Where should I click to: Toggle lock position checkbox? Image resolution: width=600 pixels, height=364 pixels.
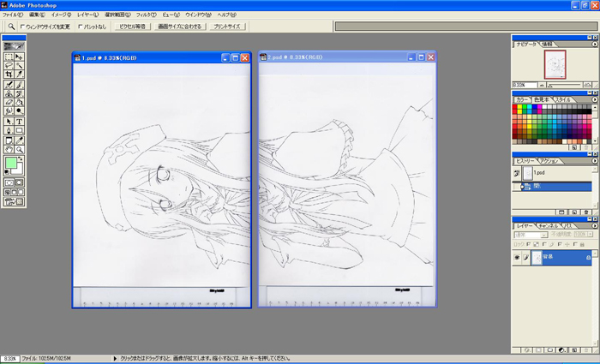(560, 244)
